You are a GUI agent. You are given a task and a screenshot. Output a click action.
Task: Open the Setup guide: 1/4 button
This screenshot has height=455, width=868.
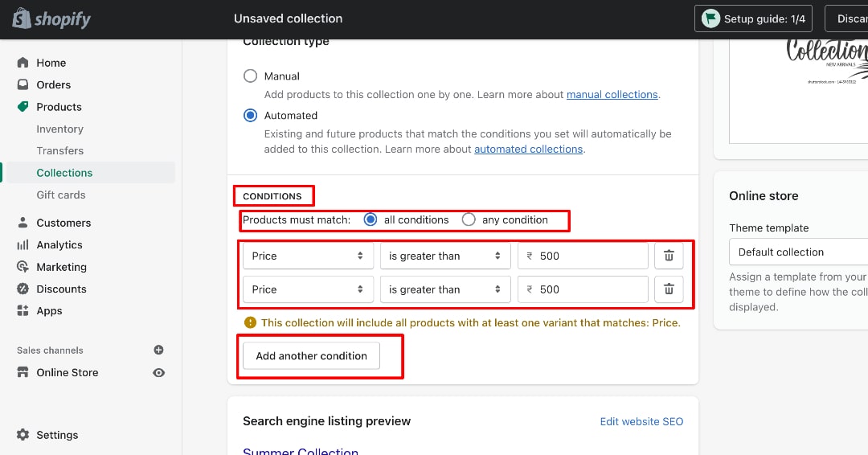point(753,18)
